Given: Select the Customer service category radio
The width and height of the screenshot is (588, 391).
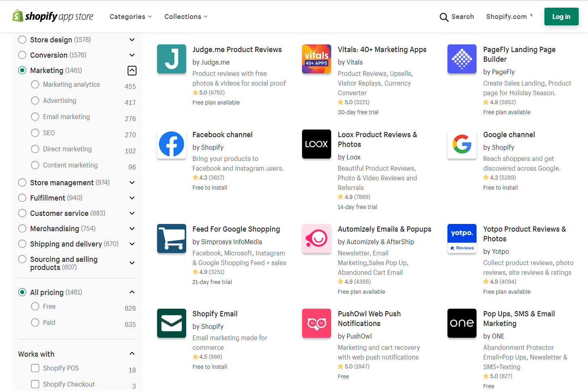Looking at the screenshot, I should pos(22,213).
